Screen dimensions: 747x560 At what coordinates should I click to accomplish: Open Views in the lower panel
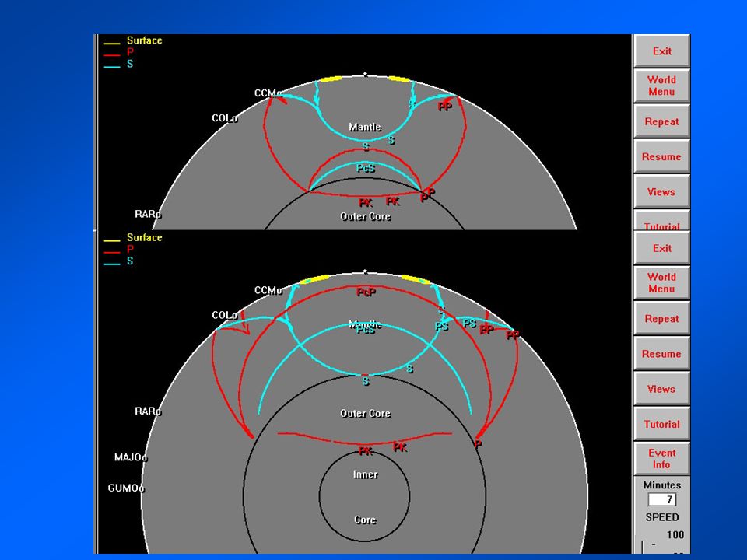661,389
